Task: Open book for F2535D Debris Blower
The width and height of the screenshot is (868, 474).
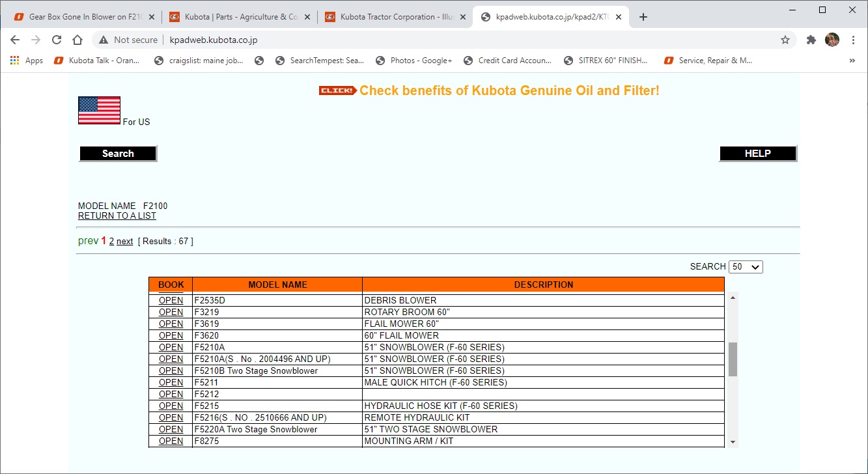Action: pyautogui.click(x=171, y=300)
